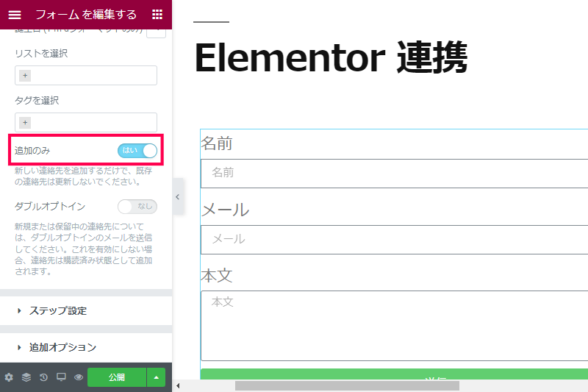The height and width of the screenshot is (392, 588).
Task: Add item with plus in タグを選択 field
Action: [25, 122]
